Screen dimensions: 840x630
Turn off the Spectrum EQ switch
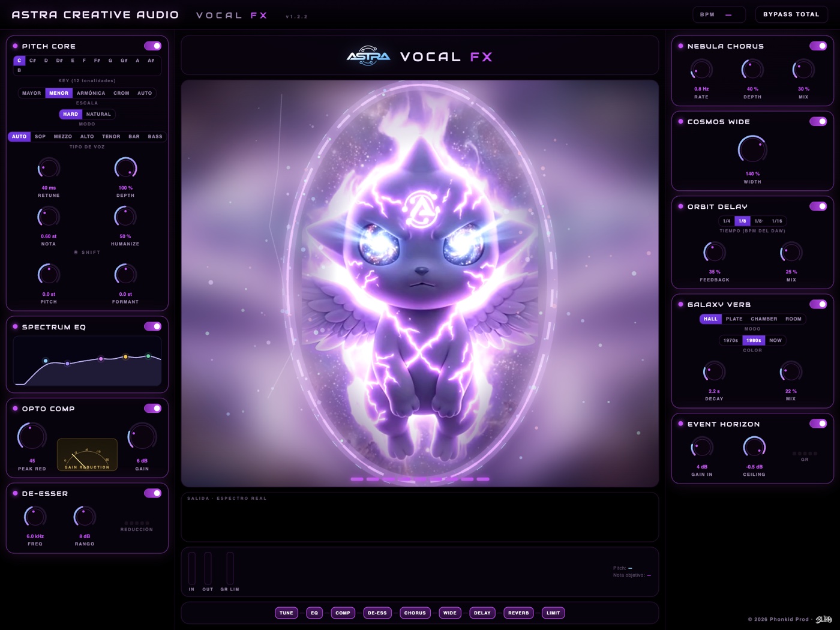[x=152, y=326]
